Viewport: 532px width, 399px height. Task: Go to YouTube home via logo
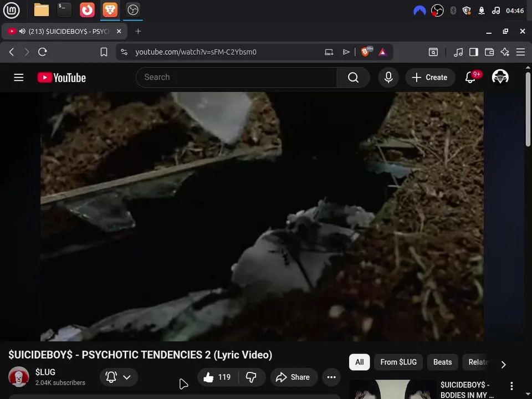pos(62,78)
